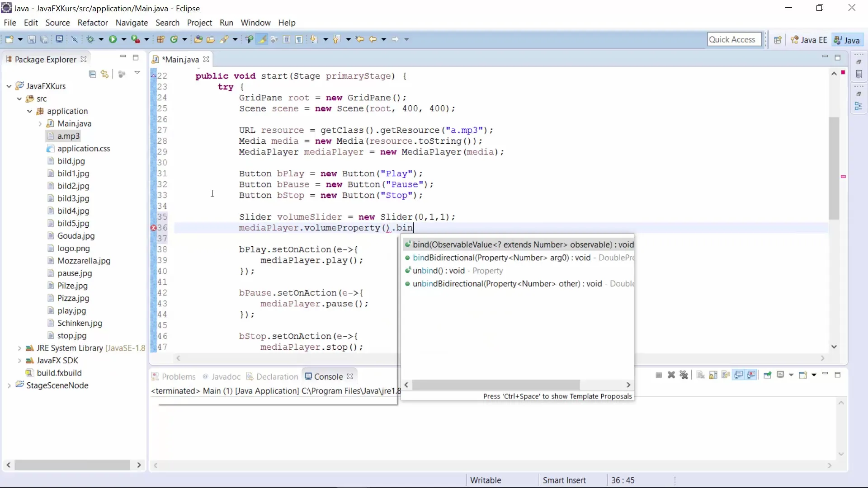This screenshot has width=868, height=488.
Task: Expand the Main.java tree node
Action: pyautogui.click(x=40, y=123)
